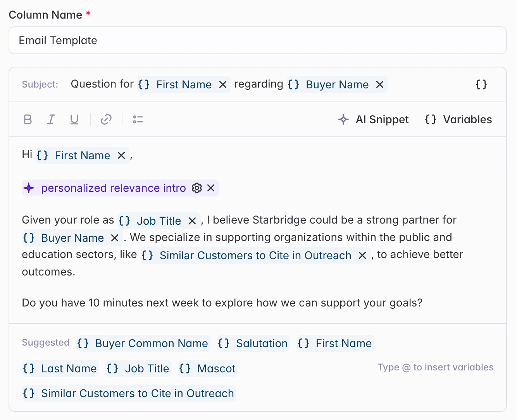
Task: Remove Buyer Name variable from subject
Action: (380, 84)
